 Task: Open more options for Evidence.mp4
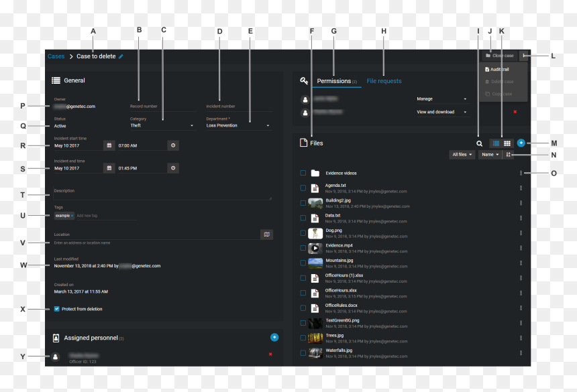521,248
